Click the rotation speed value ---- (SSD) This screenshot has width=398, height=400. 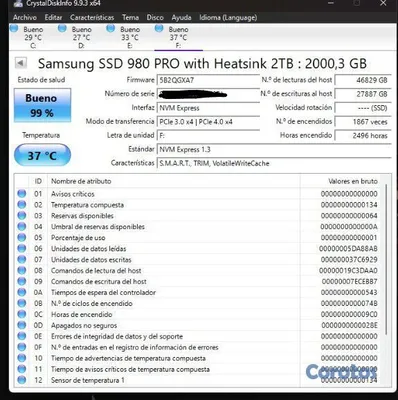363,108
